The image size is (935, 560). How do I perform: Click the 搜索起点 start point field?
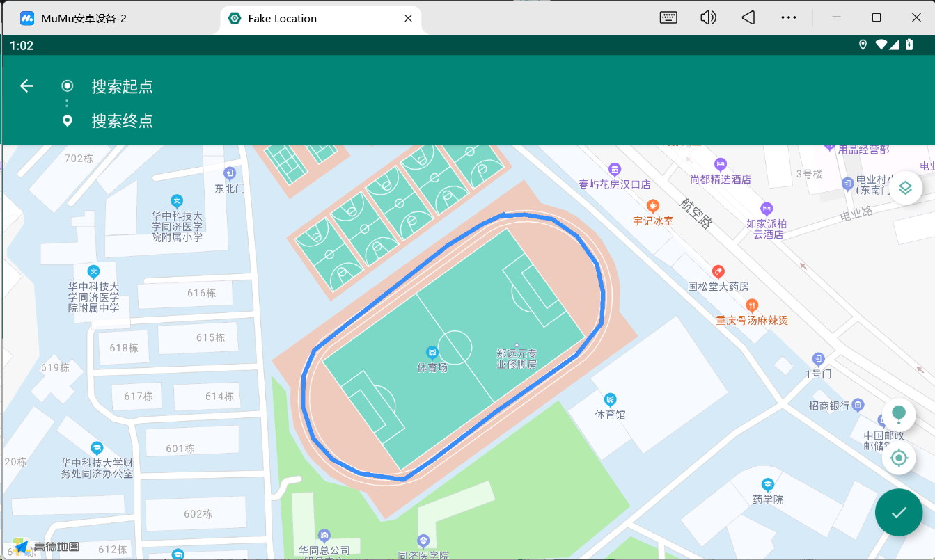pos(123,86)
